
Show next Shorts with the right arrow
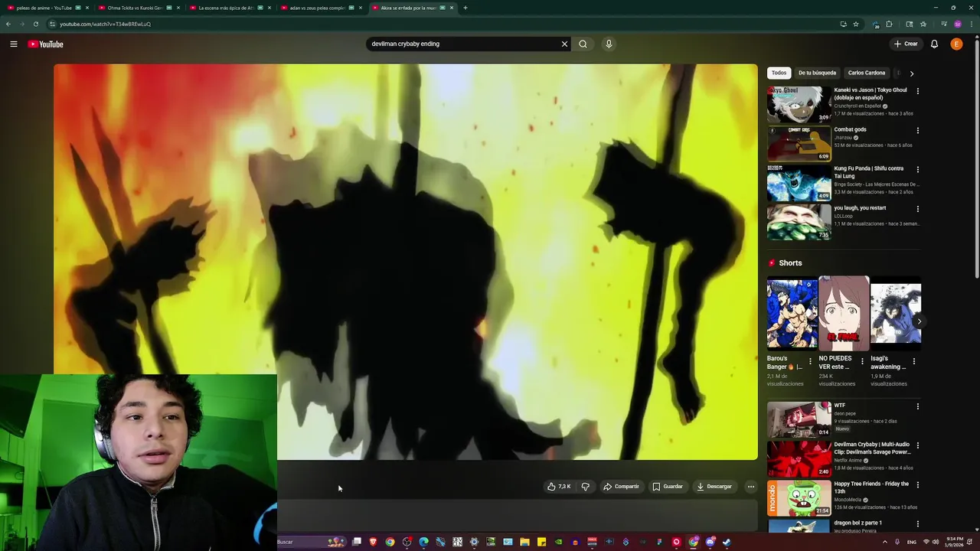pyautogui.click(x=919, y=321)
